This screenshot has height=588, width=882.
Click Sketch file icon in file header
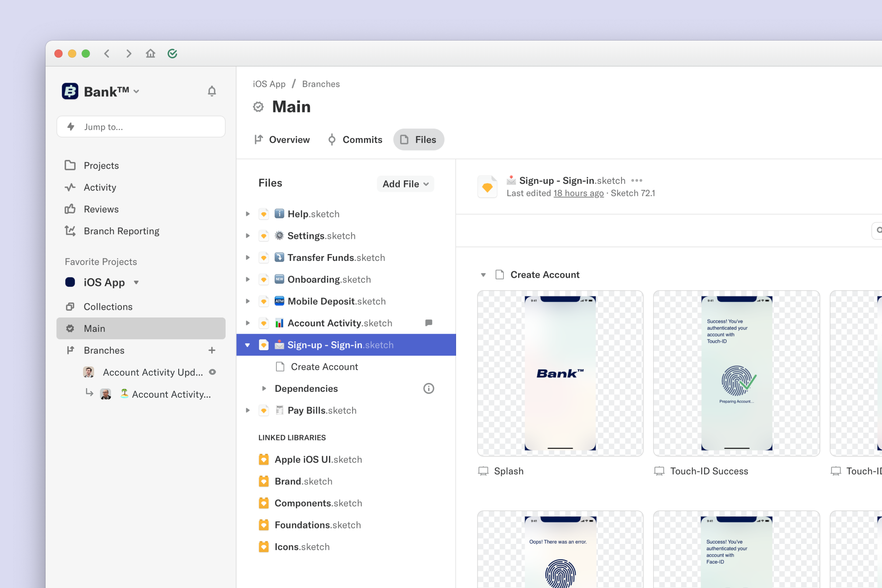pos(488,186)
